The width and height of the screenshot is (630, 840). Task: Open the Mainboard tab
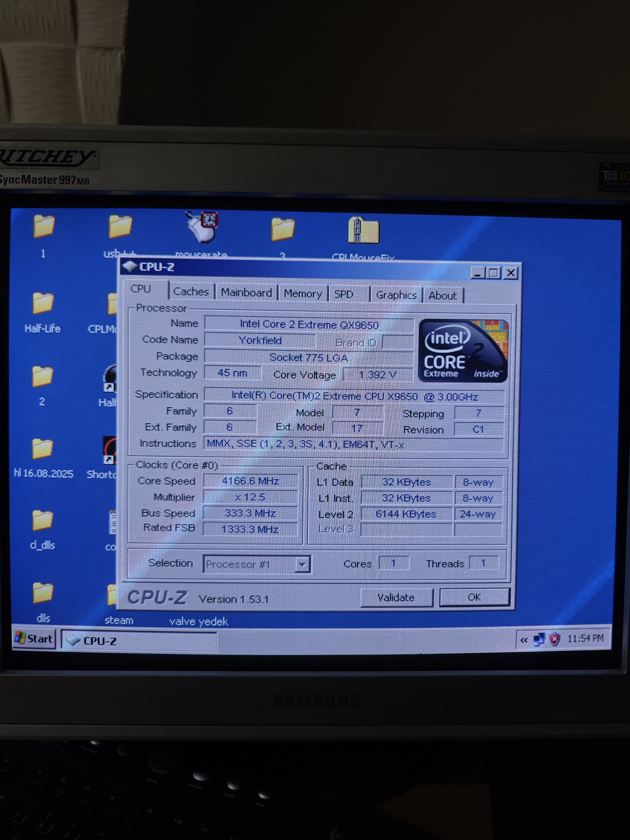[247, 293]
